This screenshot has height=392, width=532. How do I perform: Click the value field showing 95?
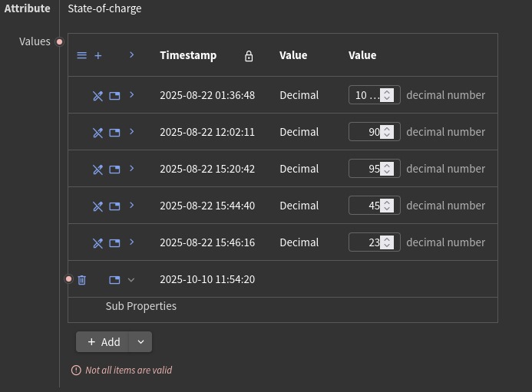point(365,169)
